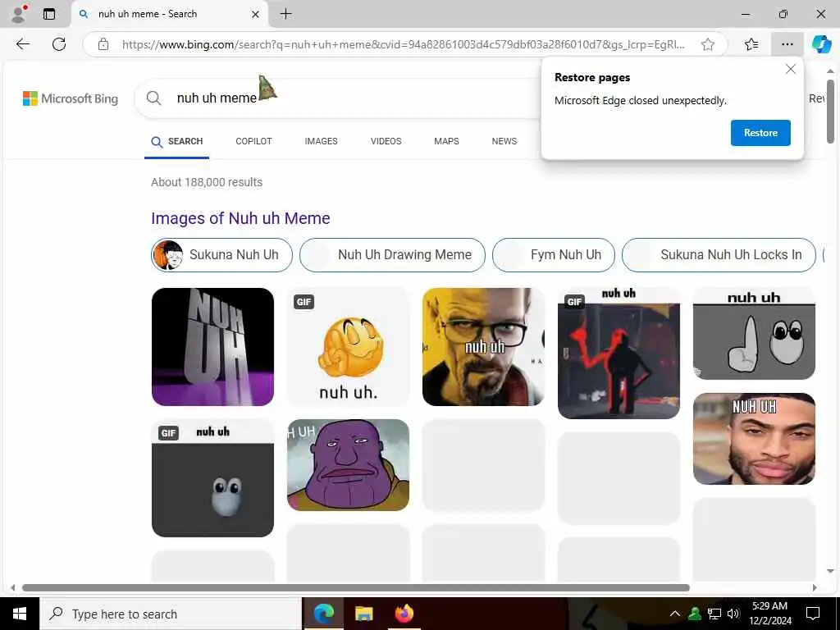Open Firefox from the taskbar
This screenshot has width=840, height=630.
404,614
